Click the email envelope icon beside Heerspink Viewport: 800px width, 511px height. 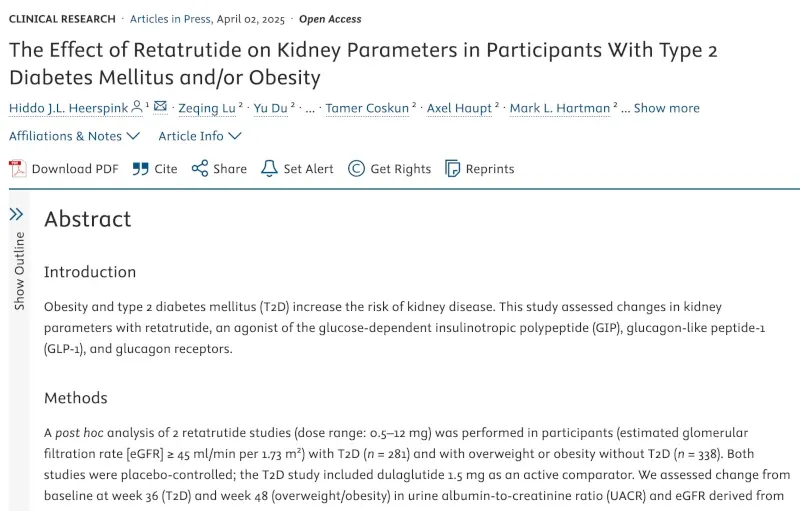tap(160, 106)
